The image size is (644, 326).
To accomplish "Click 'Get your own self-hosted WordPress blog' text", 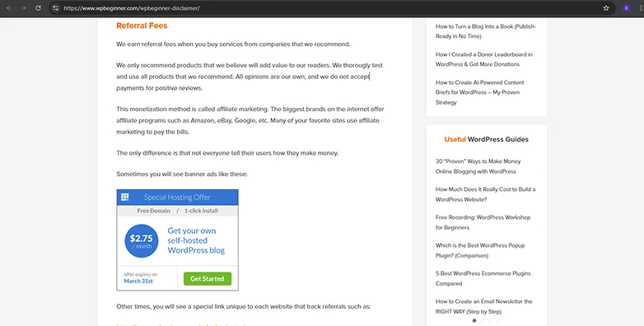I will click(196, 240).
